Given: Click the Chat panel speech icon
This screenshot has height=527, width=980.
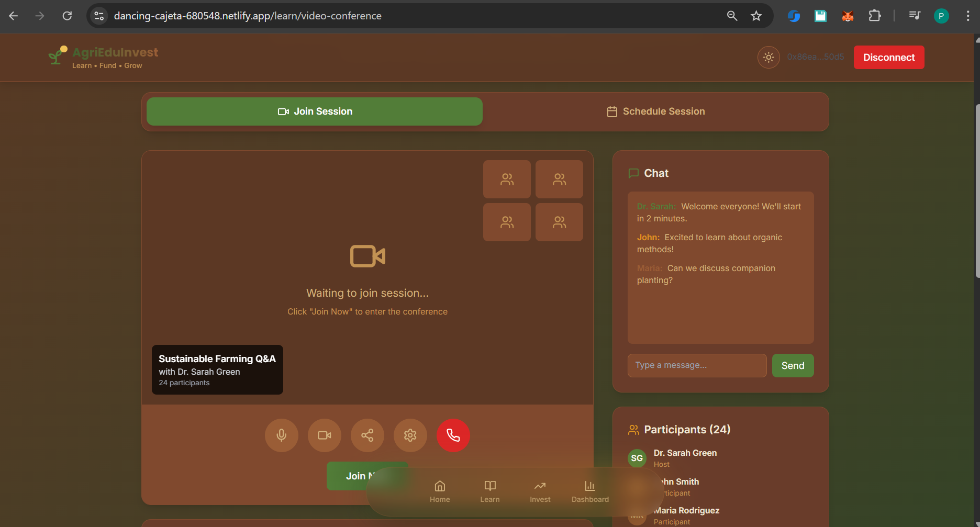Looking at the screenshot, I should tap(633, 173).
